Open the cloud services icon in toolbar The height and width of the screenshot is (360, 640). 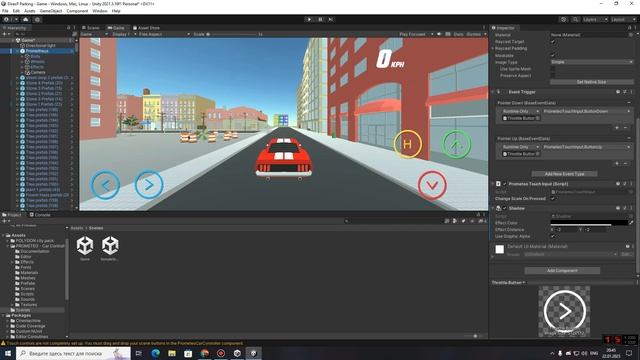[26, 19]
